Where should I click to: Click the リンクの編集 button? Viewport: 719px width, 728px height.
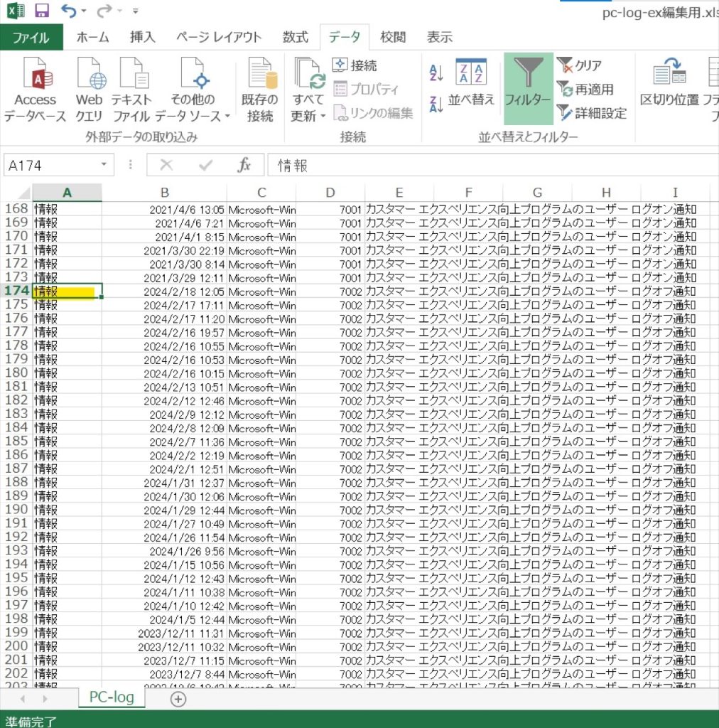(x=373, y=113)
